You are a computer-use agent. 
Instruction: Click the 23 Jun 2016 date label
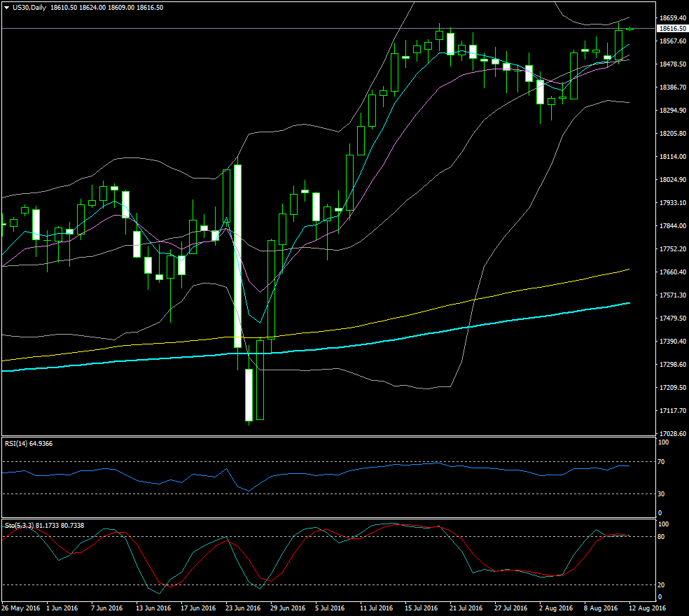pyautogui.click(x=243, y=608)
